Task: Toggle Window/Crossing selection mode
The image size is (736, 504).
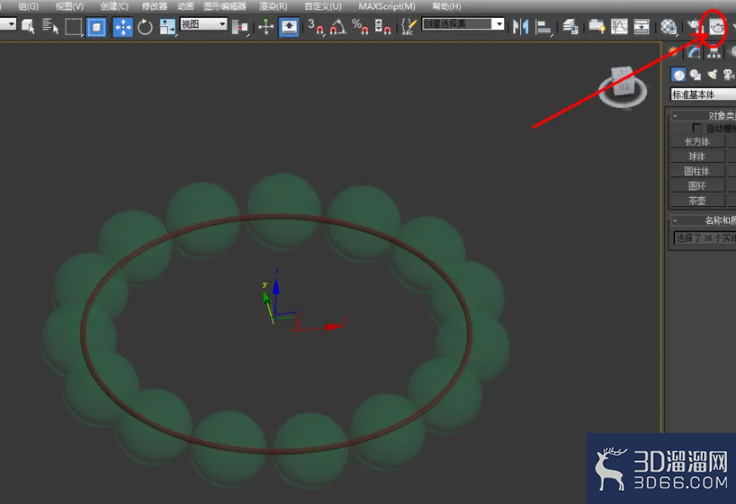Action: [x=96, y=27]
